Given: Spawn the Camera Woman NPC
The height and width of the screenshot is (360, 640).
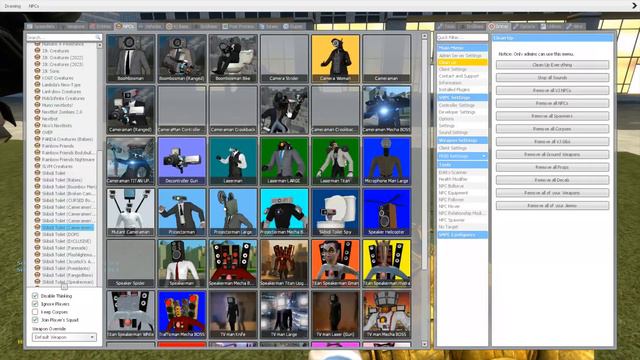Looking at the screenshot, I should click(x=336, y=58).
